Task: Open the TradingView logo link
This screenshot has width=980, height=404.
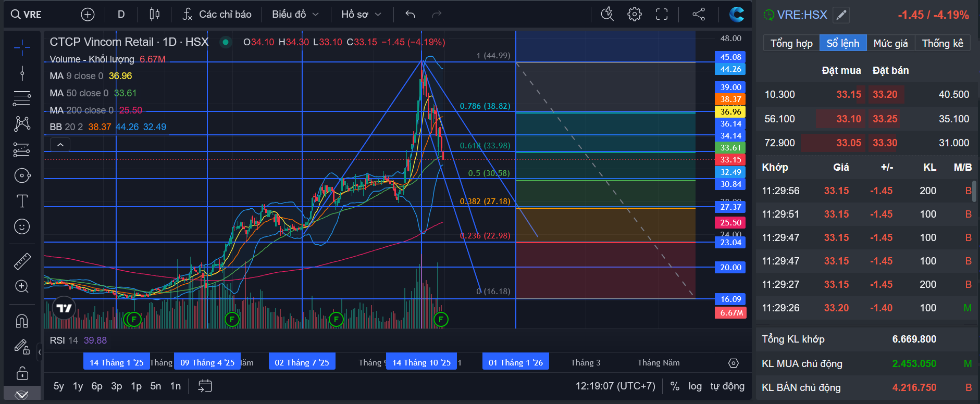Action: tap(64, 308)
